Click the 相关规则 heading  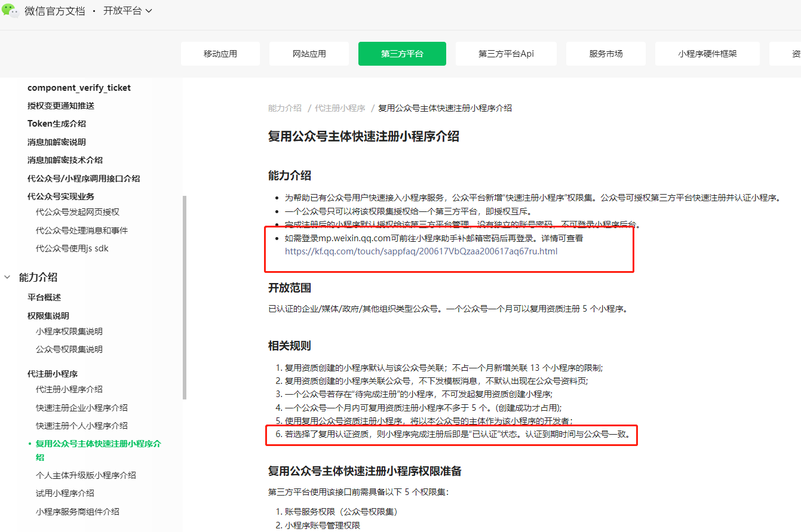click(290, 346)
